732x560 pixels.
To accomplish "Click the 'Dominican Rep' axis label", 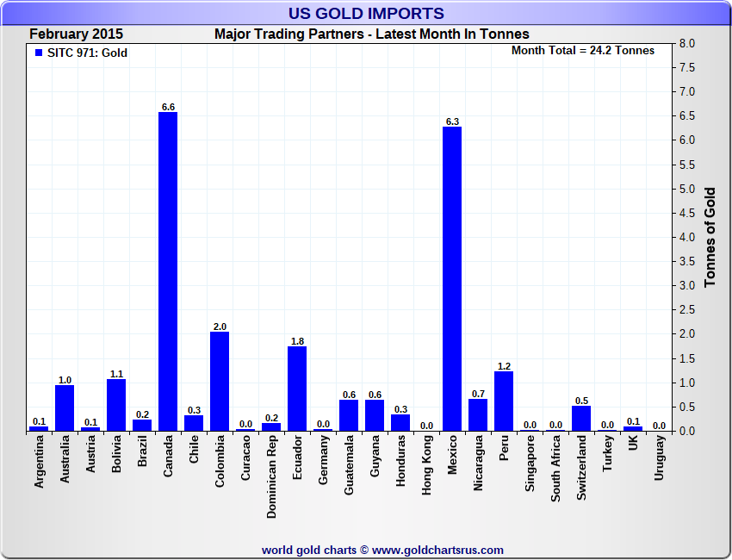I will (271, 477).
